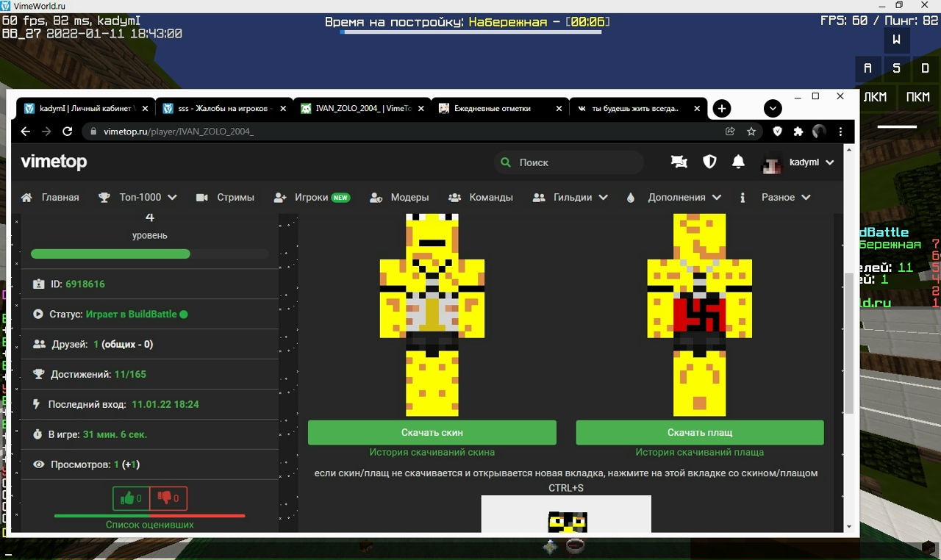Click the page vertical scrollbar

click(x=848, y=338)
